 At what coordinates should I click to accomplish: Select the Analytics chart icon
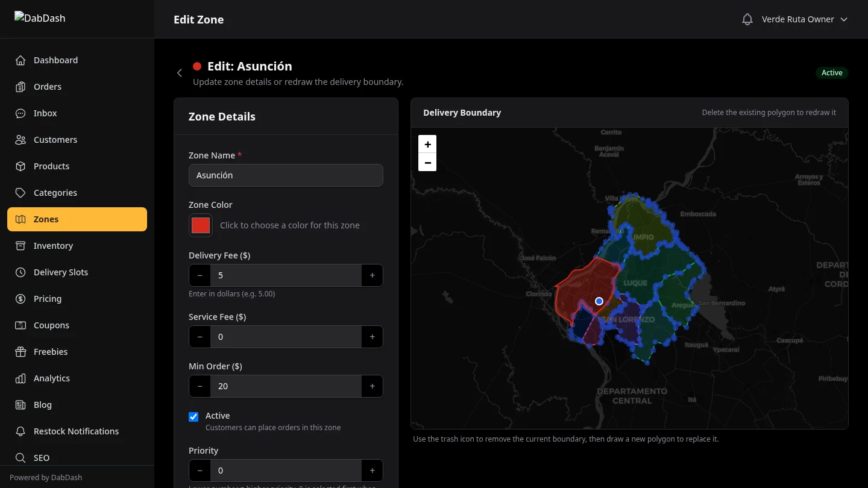click(x=20, y=378)
